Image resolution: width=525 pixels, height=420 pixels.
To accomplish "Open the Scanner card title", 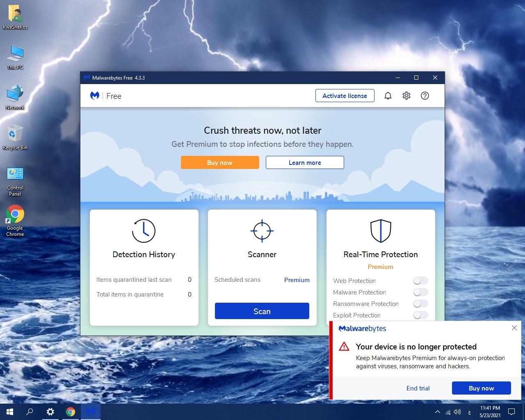I will pyautogui.click(x=262, y=254).
